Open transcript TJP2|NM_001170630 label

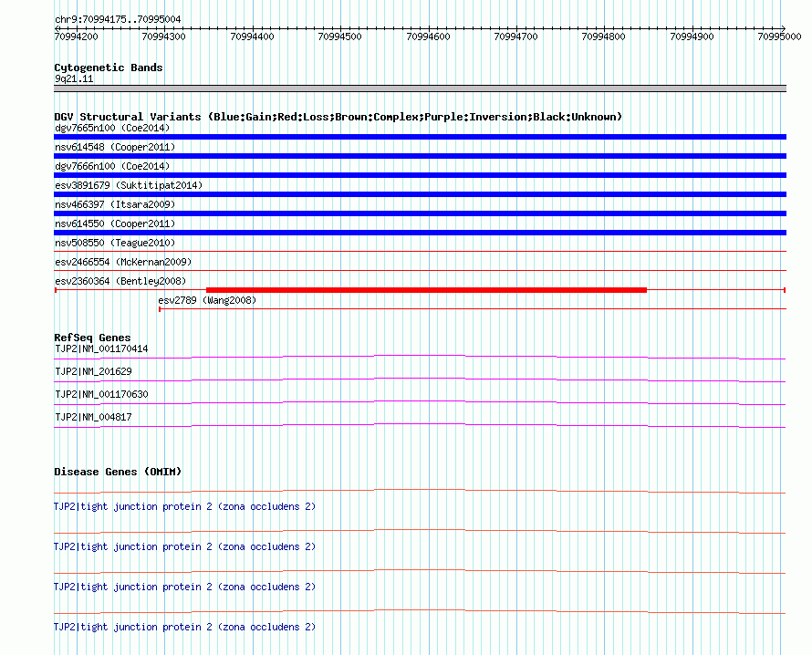pyautogui.click(x=101, y=395)
